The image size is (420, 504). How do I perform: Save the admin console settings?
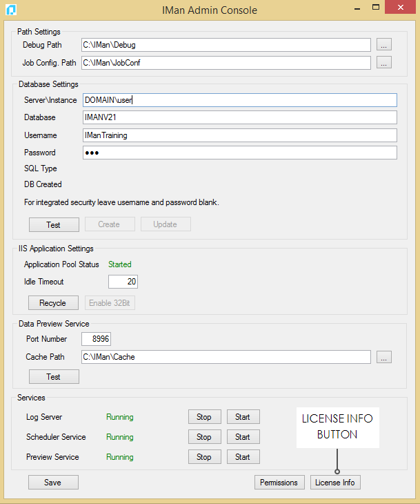[53, 483]
